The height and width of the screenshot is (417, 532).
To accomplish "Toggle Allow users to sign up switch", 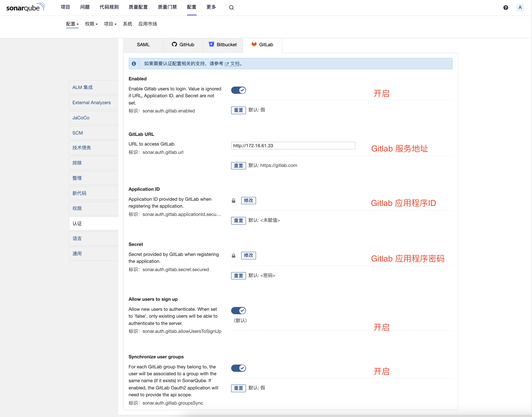I will click(238, 311).
